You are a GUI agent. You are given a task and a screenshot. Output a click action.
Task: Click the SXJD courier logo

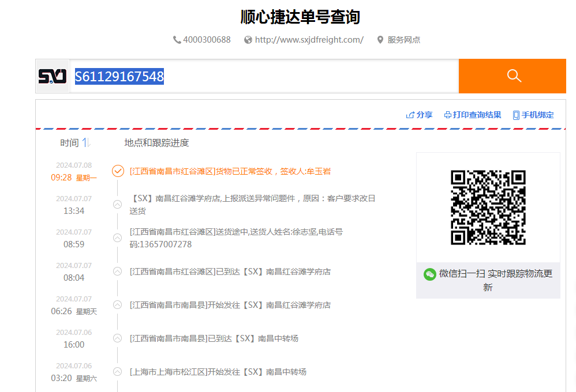(x=53, y=76)
